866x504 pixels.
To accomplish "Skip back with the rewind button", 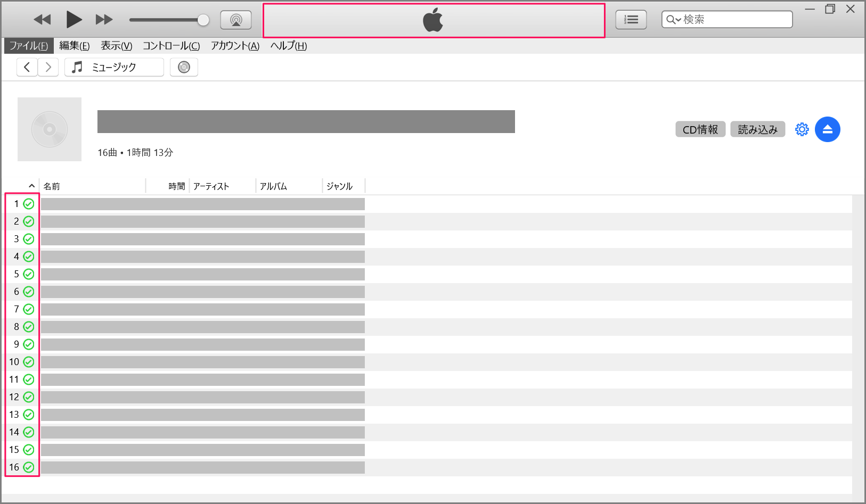I will pos(42,20).
